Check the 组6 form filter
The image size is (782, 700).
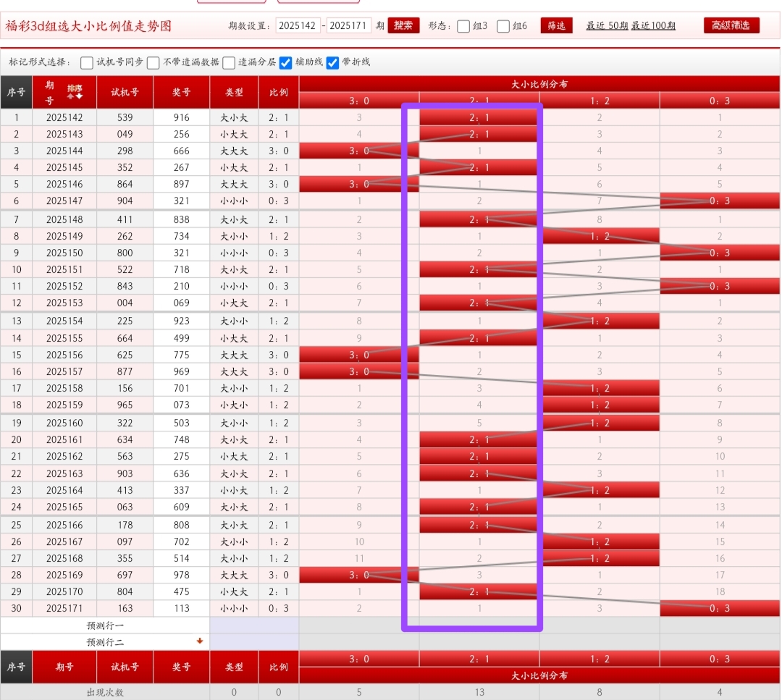503,26
